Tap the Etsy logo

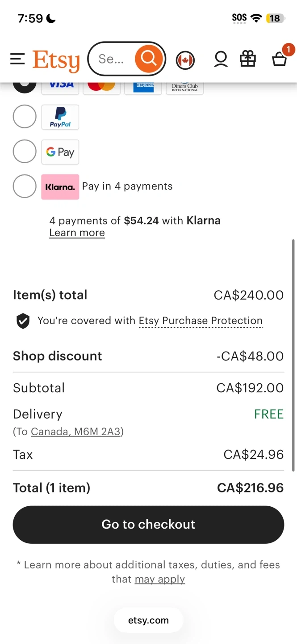pos(56,60)
